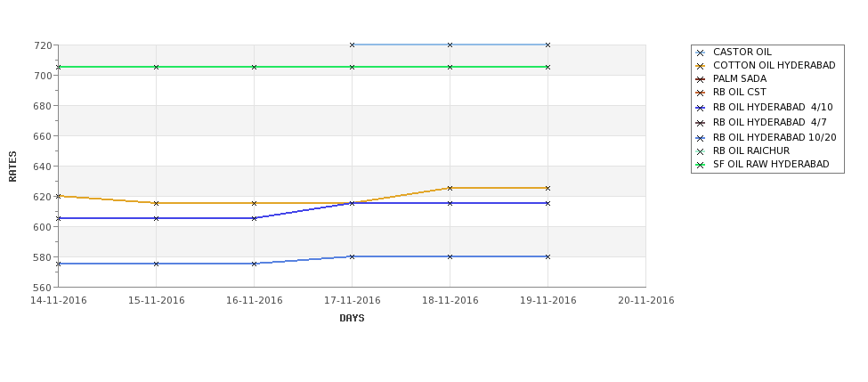Click the 17-11-2016 date axis label
Viewport: 868px width, 382px height.
coord(352,301)
